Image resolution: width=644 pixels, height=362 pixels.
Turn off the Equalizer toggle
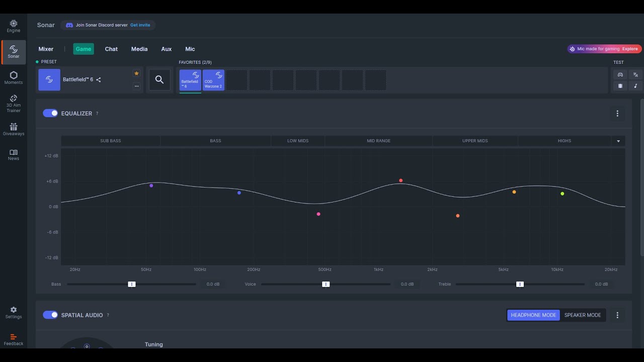50,113
